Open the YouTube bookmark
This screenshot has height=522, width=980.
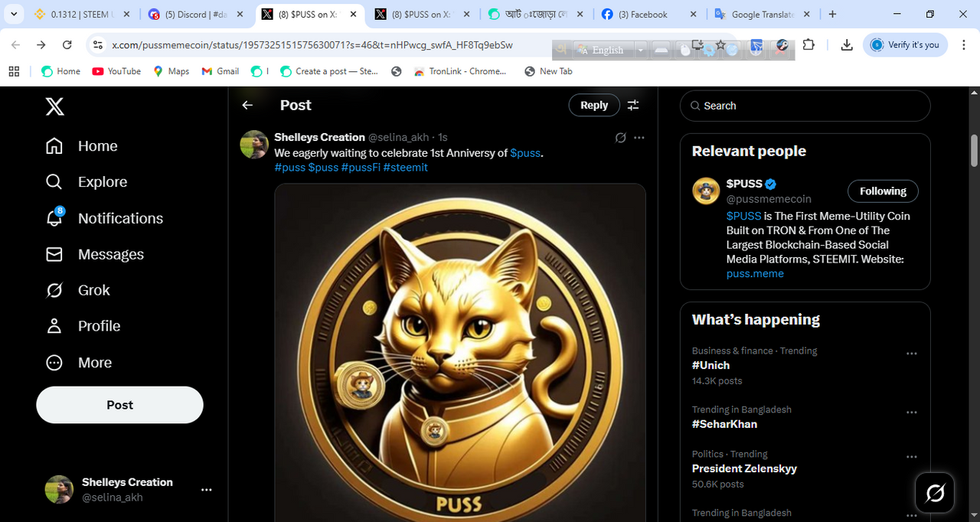tap(116, 71)
